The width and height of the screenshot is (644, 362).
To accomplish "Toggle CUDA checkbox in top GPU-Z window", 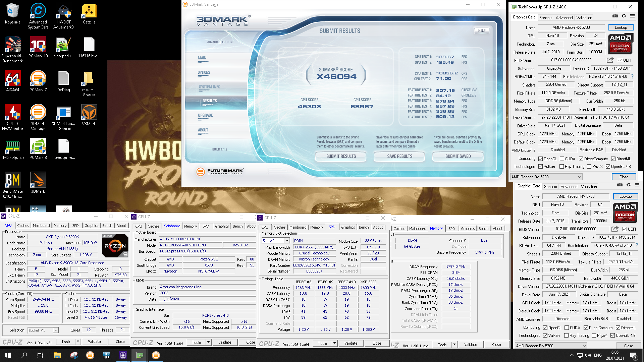I will pos(561,159).
